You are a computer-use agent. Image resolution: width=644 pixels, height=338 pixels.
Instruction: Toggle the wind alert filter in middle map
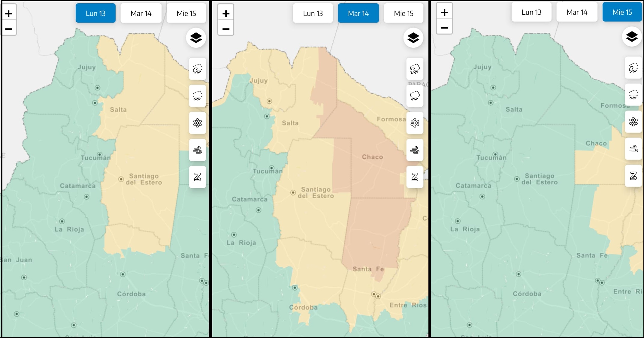point(415,150)
